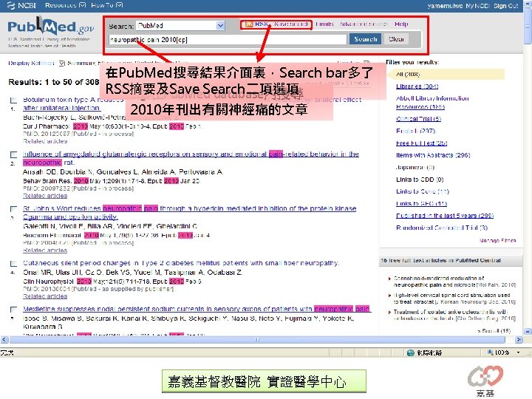Tick checkbox for Botulinum toxin type A article

click(x=13, y=100)
